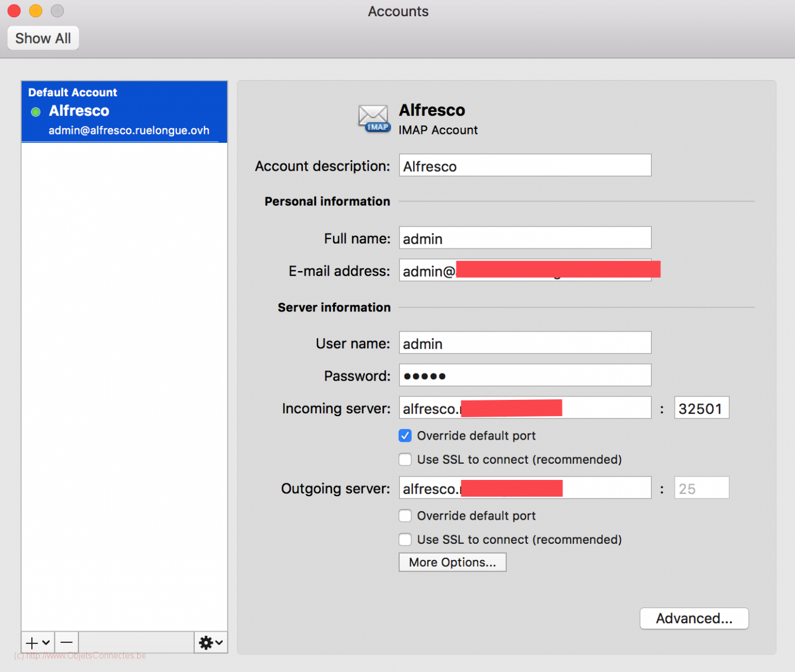Close the Accounts window with red button

click(14, 11)
